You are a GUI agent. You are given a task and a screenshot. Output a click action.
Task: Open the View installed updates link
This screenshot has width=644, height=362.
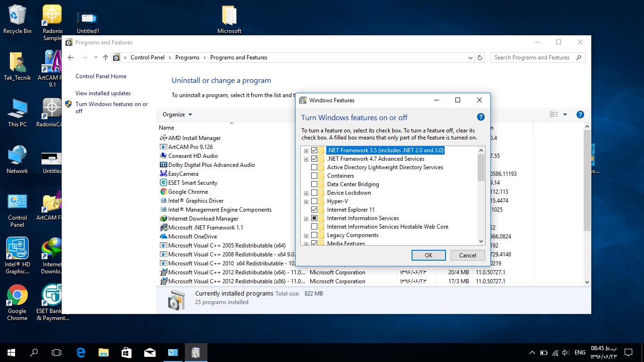click(103, 93)
